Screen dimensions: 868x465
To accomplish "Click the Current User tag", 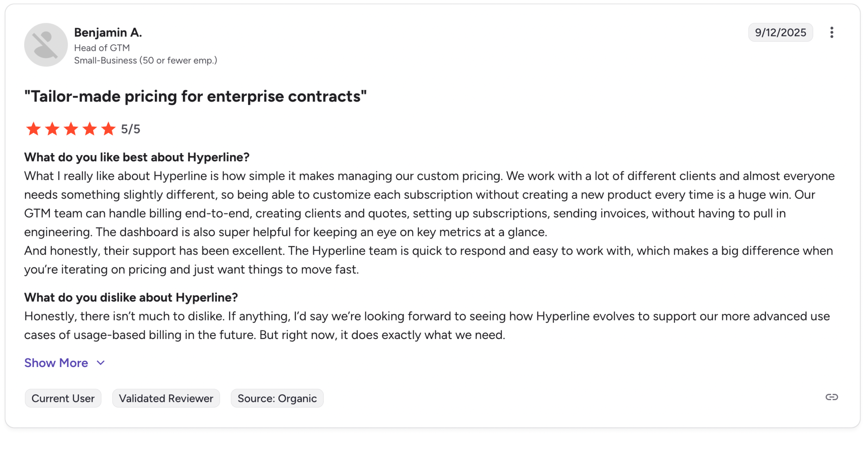I will point(63,398).
